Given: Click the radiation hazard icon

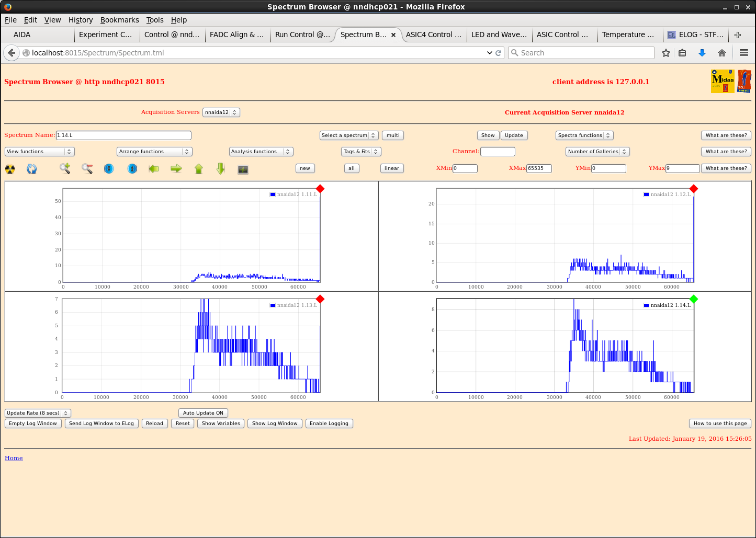Looking at the screenshot, I should click(x=10, y=169).
